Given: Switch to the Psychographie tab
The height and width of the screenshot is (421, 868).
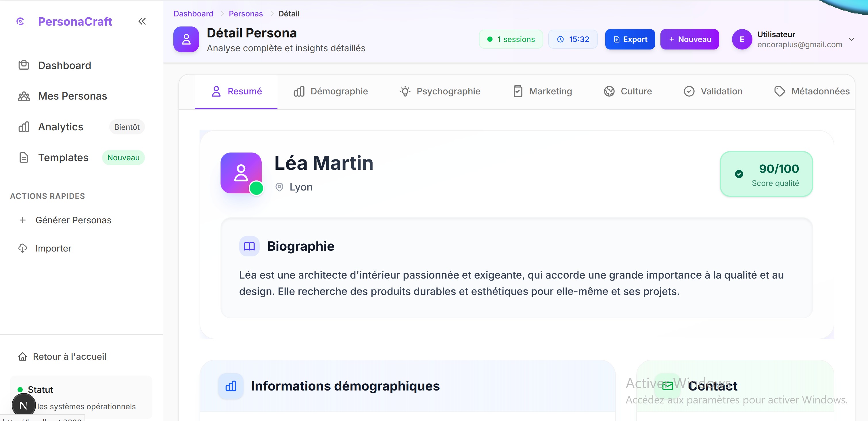Looking at the screenshot, I should click(x=440, y=92).
